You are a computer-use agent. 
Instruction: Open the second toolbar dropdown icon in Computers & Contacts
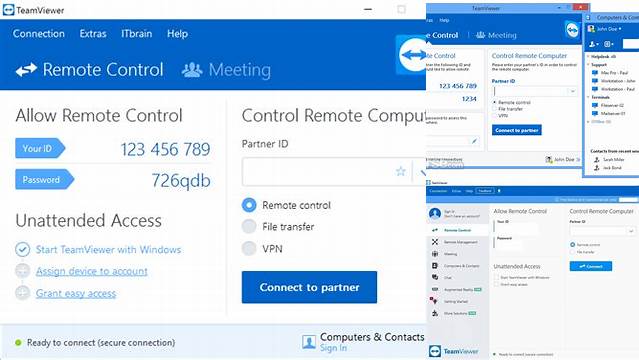pyautogui.click(x=609, y=44)
